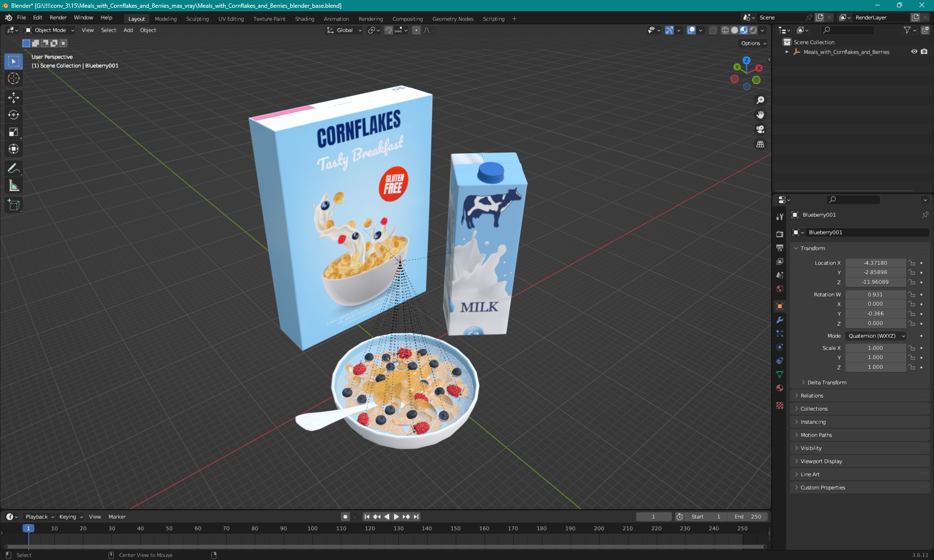Select the Object Properties icon
This screenshot has width=934, height=560.
[x=780, y=306]
